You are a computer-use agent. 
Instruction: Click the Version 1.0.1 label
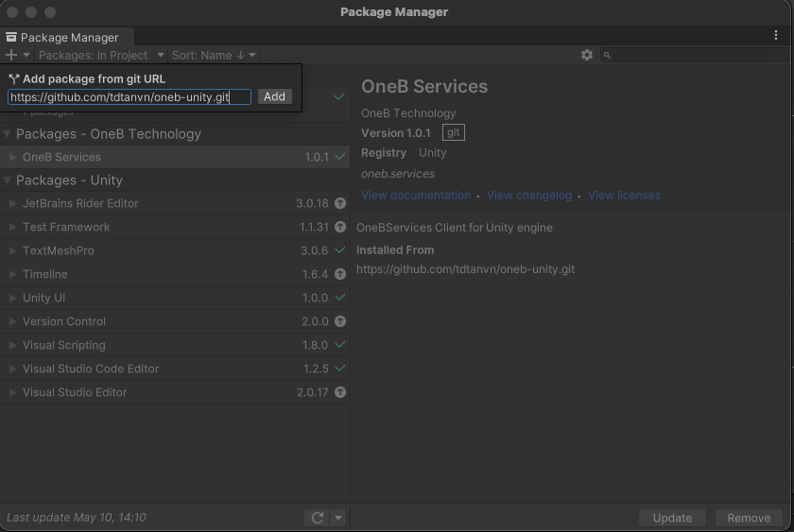point(395,132)
